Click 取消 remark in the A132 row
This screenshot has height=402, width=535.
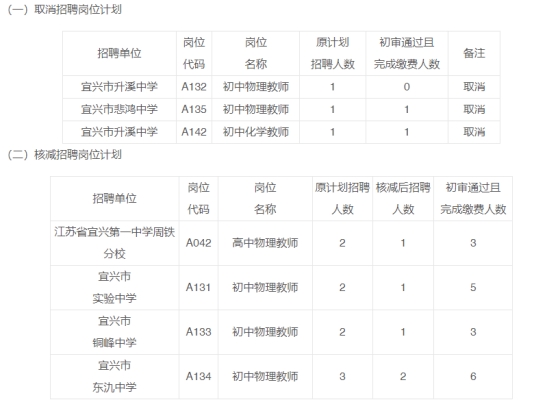[x=474, y=87]
